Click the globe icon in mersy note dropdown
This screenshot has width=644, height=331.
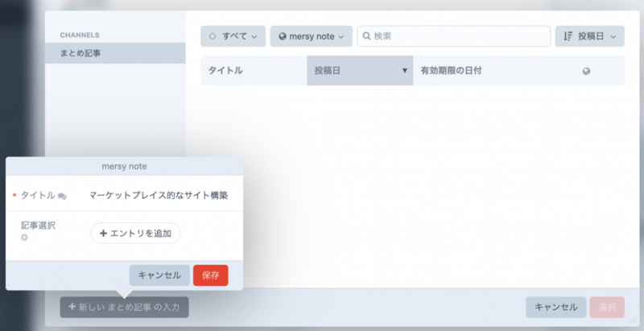click(283, 36)
